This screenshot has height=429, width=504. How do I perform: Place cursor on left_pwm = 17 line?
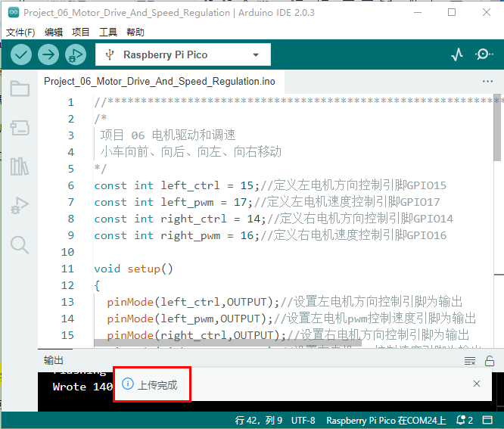267,202
